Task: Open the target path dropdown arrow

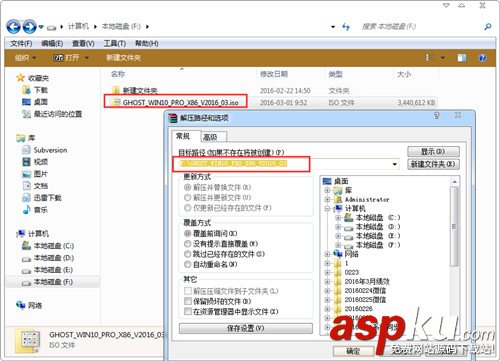Action: click(395, 164)
